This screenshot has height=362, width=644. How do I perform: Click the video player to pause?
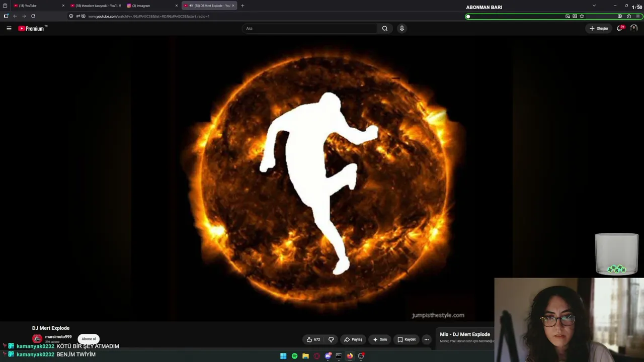click(322, 178)
